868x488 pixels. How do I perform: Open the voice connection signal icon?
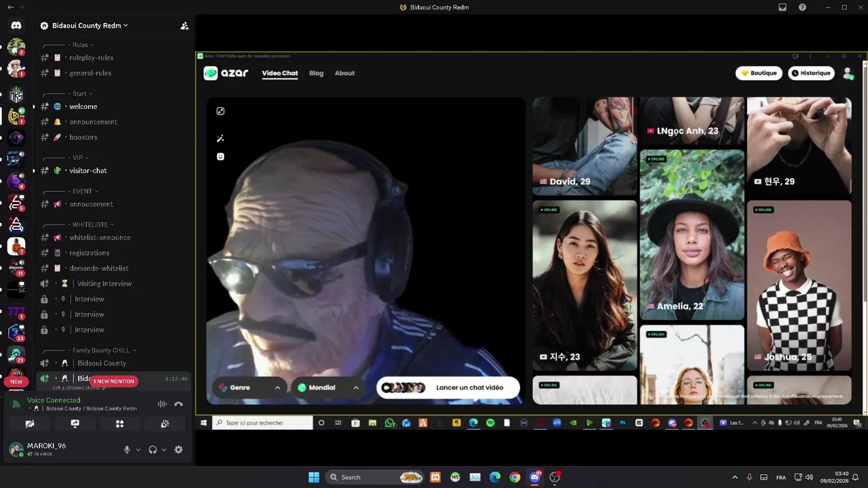click(x=16, y=404)
